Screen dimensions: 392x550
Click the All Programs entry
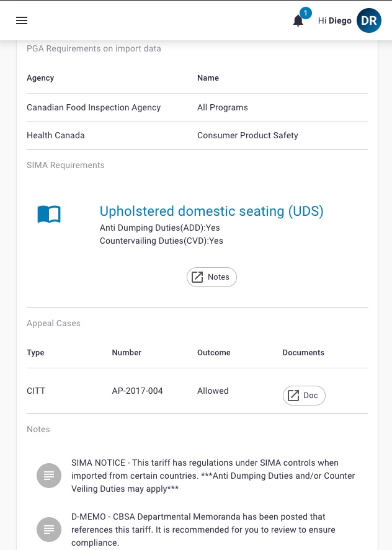pyautogui.click(x=223, y=107)
